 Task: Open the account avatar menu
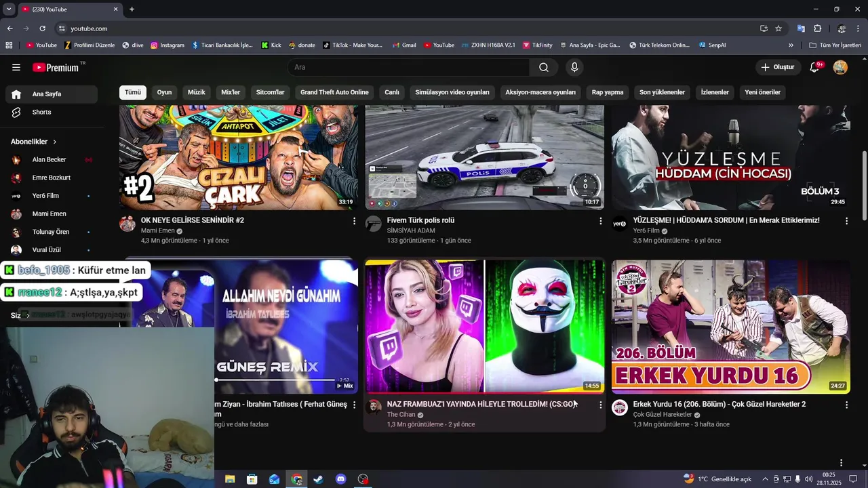click(840, 67)
